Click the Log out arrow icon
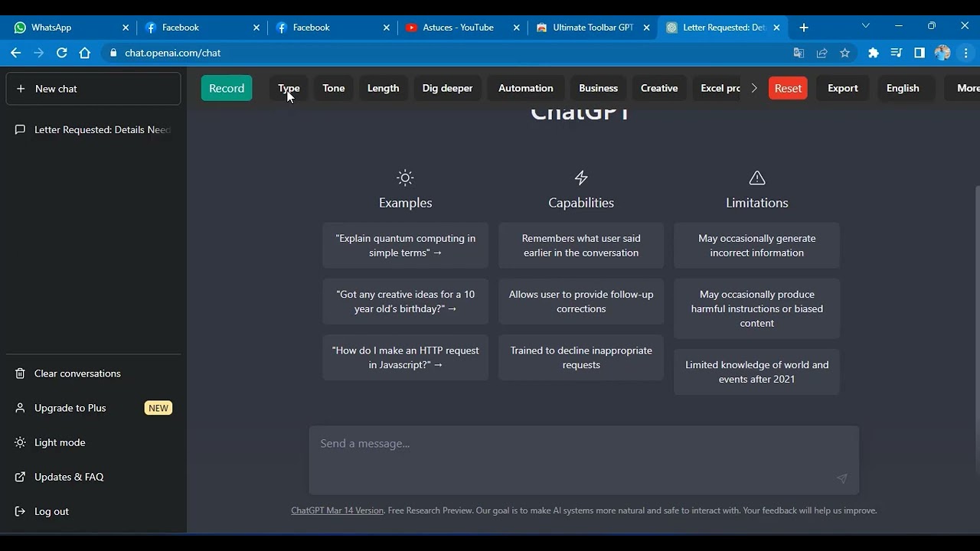Image resolution: width=980 pixels, height=551 pixels. 21,511
